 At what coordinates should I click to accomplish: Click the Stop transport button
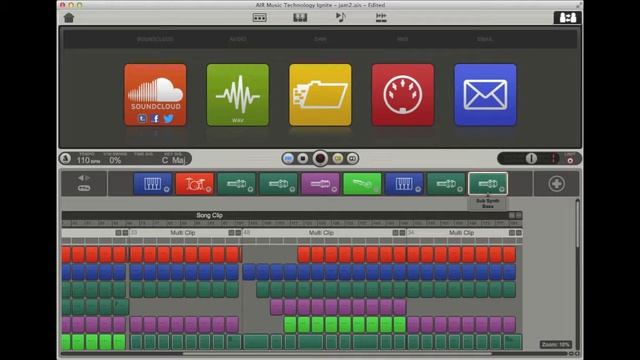(303, 158)
